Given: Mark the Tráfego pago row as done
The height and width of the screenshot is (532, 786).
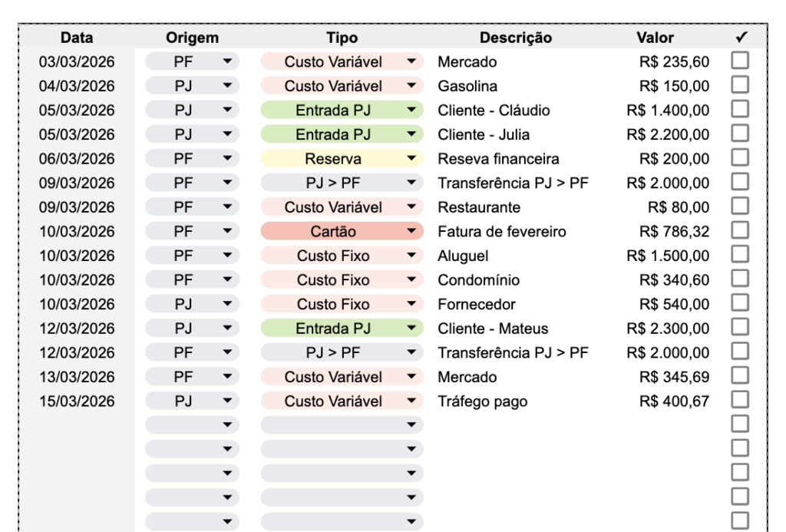Looking at the screenshot, I should coord(740,401).
